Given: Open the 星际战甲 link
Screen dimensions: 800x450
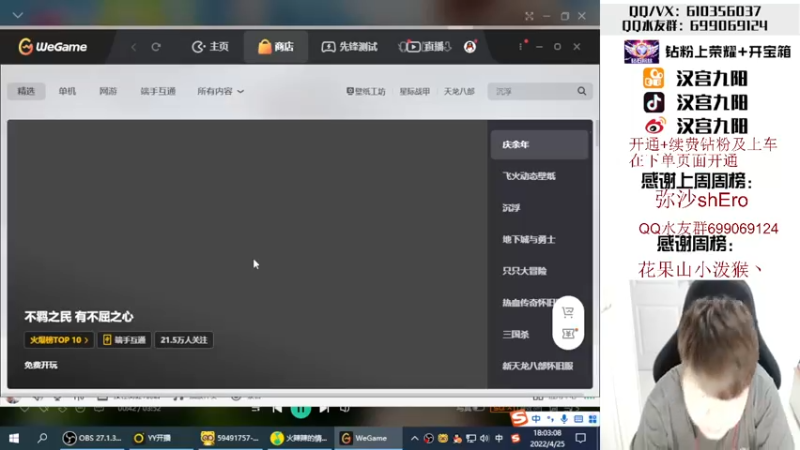Looking at the screenshot, I should click(x=414, y=91).
